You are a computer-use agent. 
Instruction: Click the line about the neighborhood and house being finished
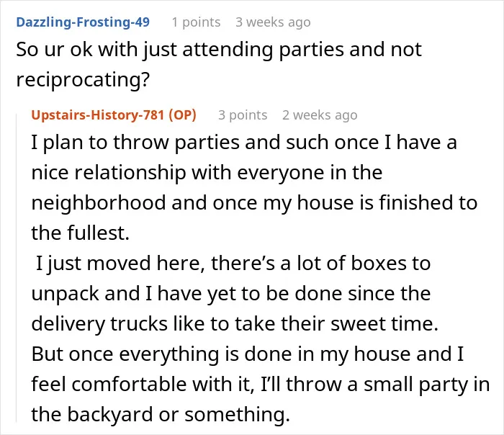(x=254, y=203)
